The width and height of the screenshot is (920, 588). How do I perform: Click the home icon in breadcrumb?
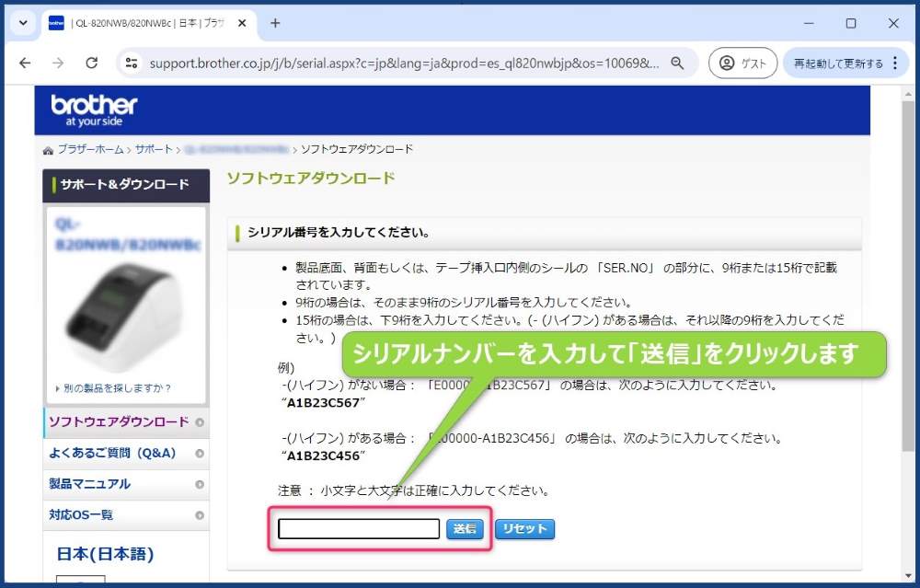tap(48, 151)
